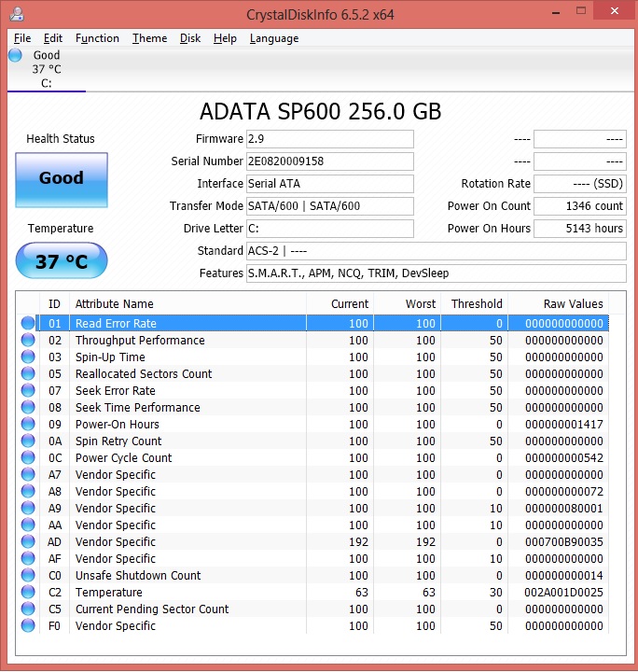Click the Power On Hours value field
This screenshot has width=638, height=672.
point(580,229)
